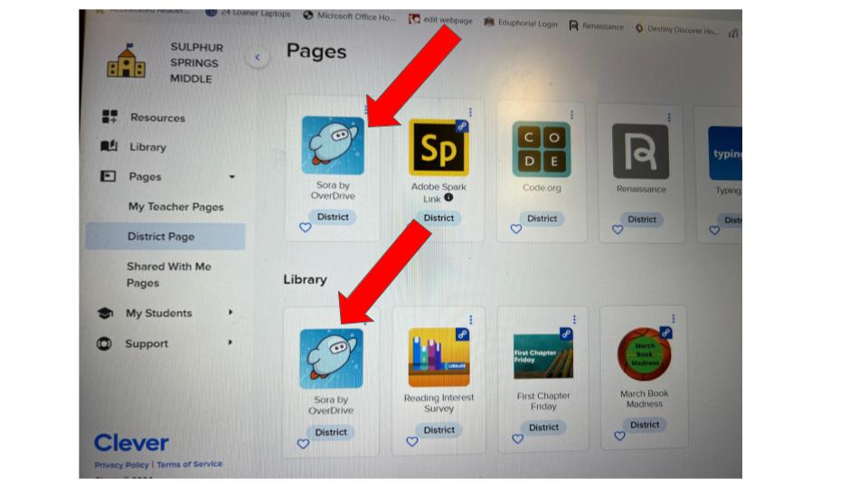Go to My Teacher Pages
Image resolution: width=868 pixels, height=488 pixels.
(176, 206)
